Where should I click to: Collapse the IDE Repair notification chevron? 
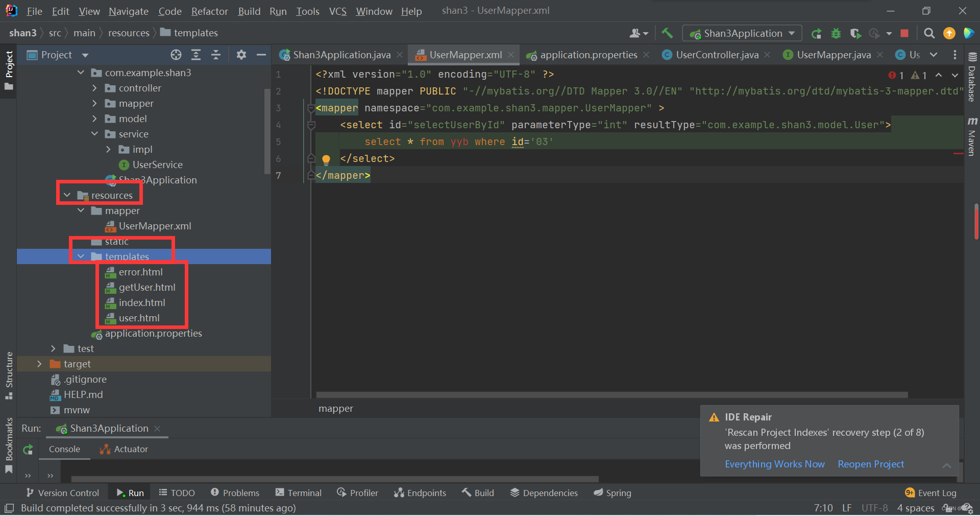click(946, 465)
